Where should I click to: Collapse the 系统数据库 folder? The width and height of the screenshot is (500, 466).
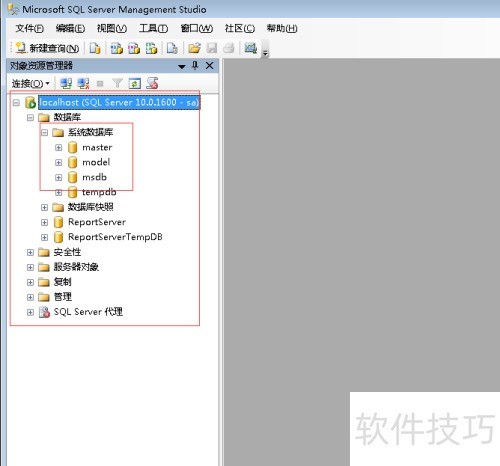(x=44, y=133)
